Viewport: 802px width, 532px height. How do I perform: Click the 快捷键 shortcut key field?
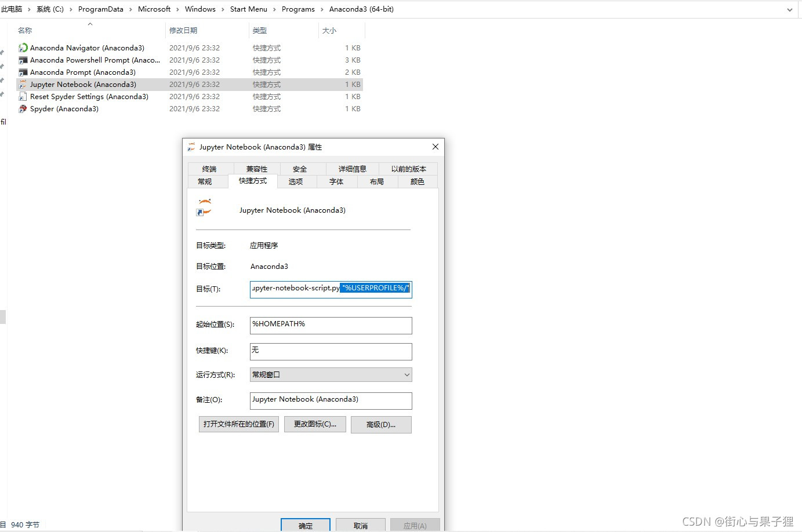[x=331, y=351]
